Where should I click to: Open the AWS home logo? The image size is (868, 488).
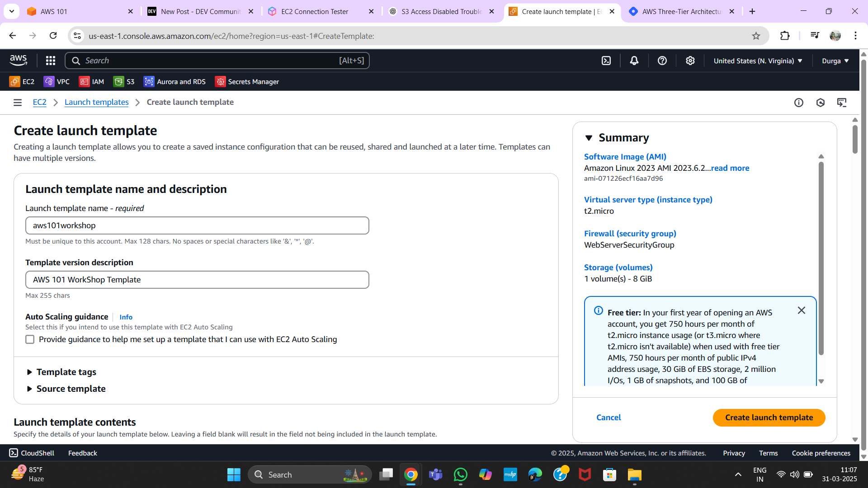pyautogui.click(x=19, y=60)
